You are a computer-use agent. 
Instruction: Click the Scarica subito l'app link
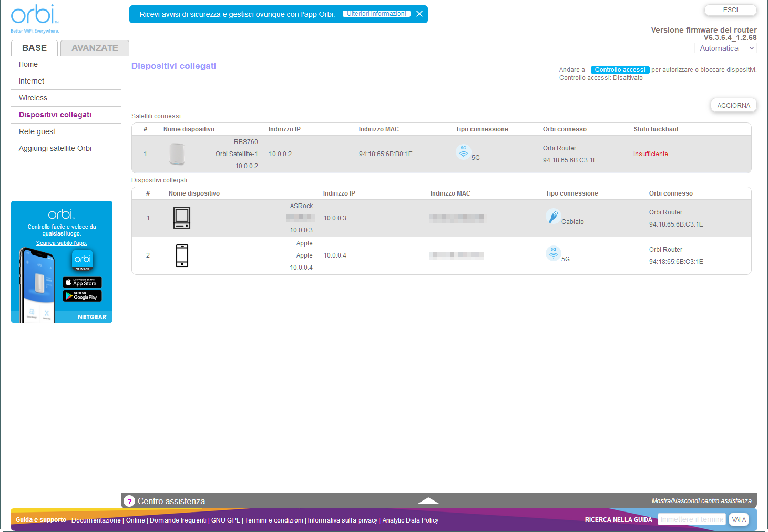[62, 243]
